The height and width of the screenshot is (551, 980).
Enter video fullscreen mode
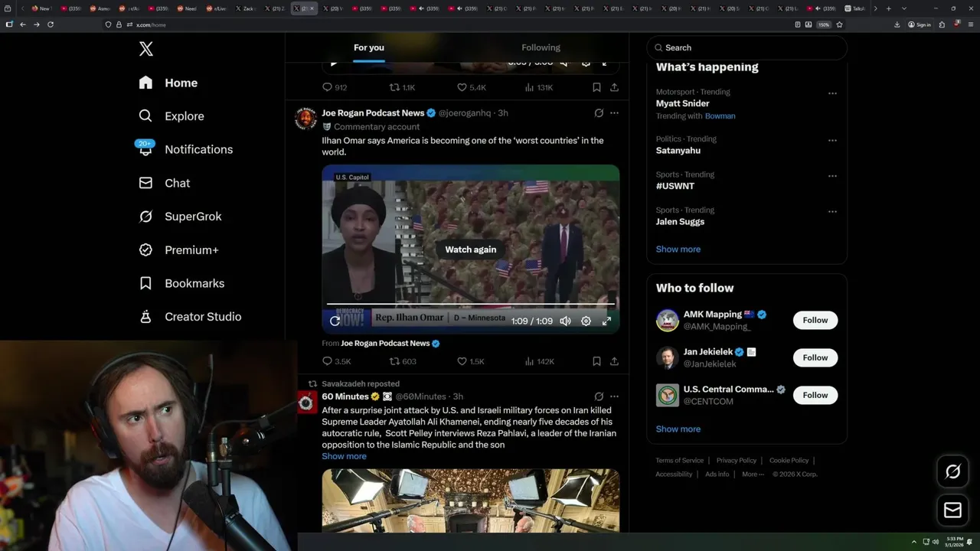point(606,321)
